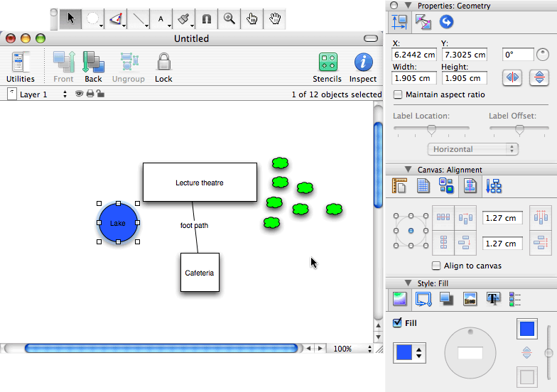This screenshot has width=557, height=392.
Task: Switch to the Shadow style tab
Action: [x=447, y=299]
